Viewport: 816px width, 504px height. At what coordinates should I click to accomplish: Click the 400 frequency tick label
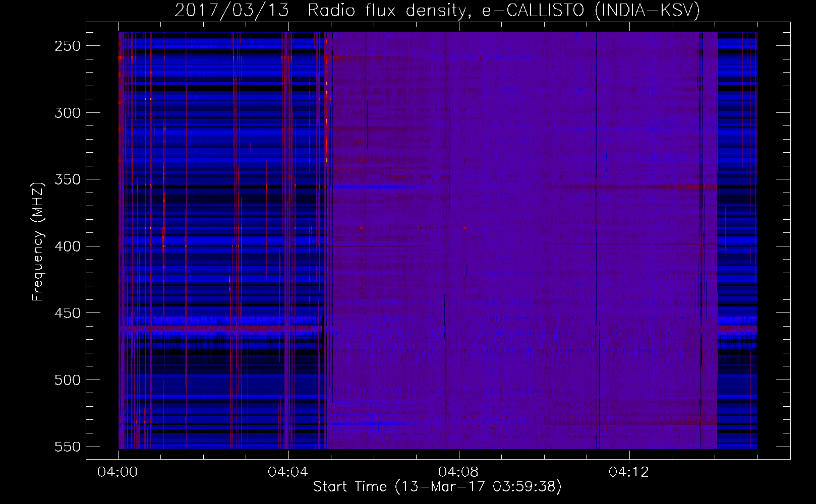[68, 246]
